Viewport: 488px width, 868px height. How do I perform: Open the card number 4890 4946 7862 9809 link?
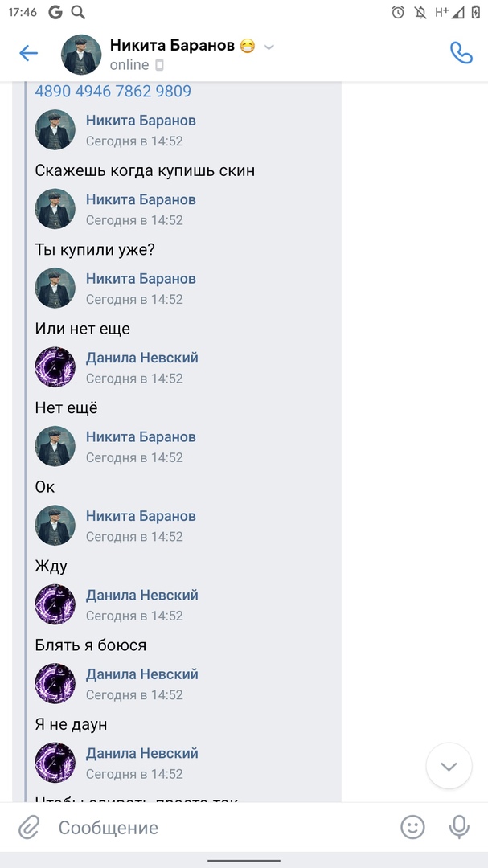click(113, 91)
